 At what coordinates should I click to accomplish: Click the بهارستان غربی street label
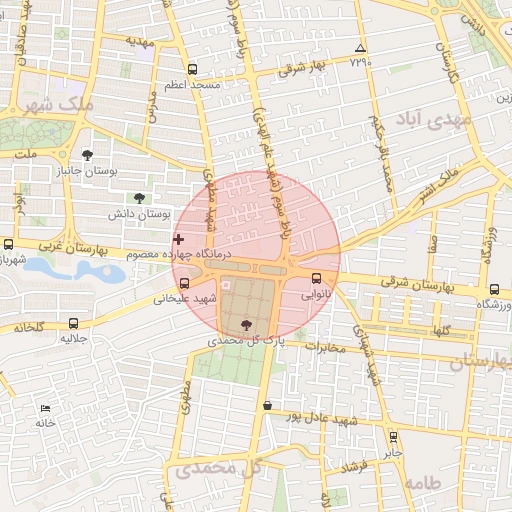[x=73, y=248]
